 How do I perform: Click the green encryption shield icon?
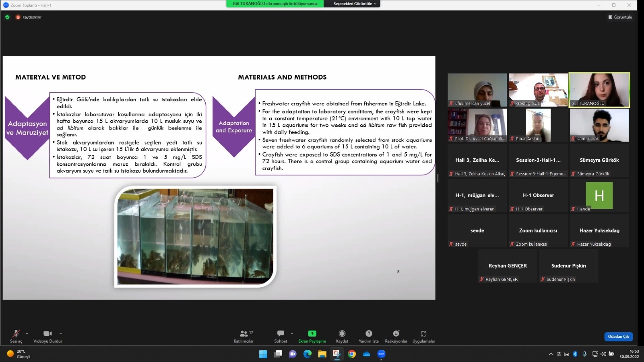click(7, 17)
